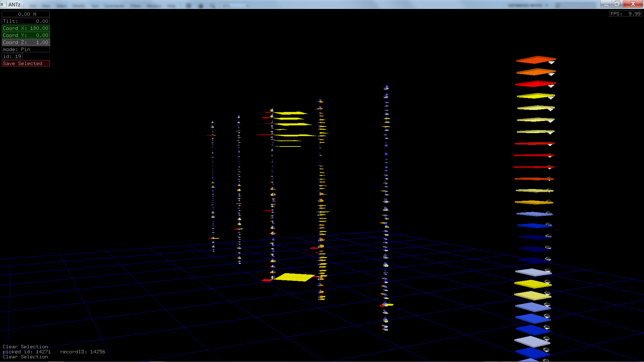Click the FPS counter readout
This screenshot has height=362, width=644.
625,14
